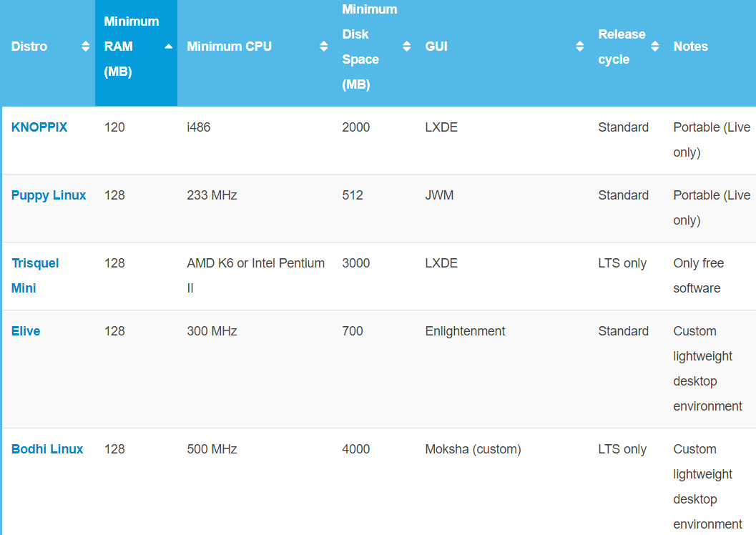Select the Only free software note
756x535 pixels.
699,275
